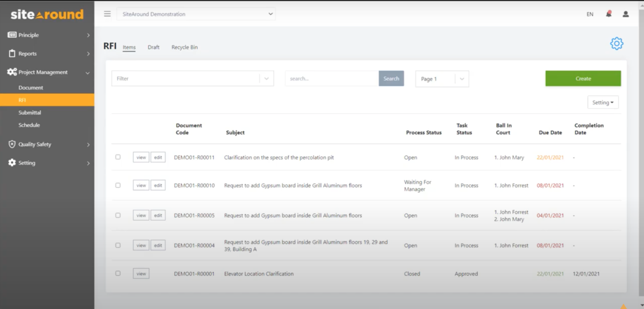Select the Project Management sidebar icon
This screenshot has width=644, height=309.
[x=12, y=72]
